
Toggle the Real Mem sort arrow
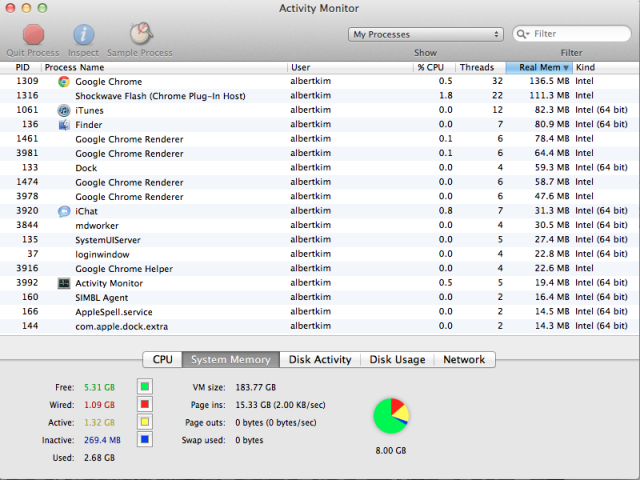pyautogui.click(x=566, y=67)
